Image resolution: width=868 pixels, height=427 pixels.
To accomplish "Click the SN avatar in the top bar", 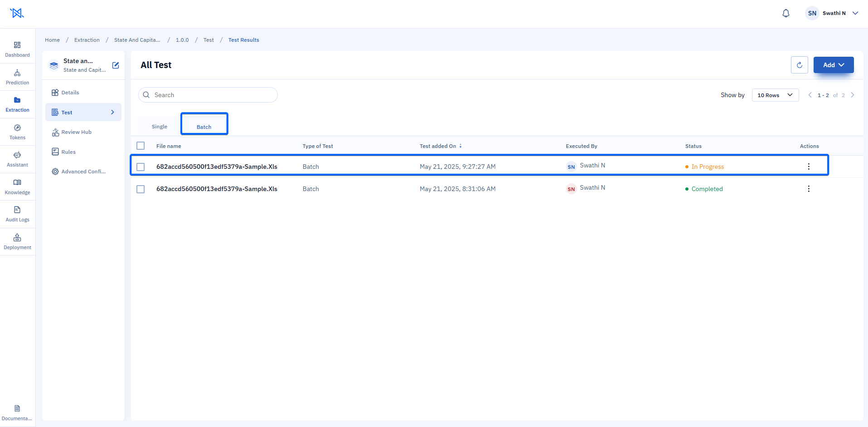I will tap(812, 13).
